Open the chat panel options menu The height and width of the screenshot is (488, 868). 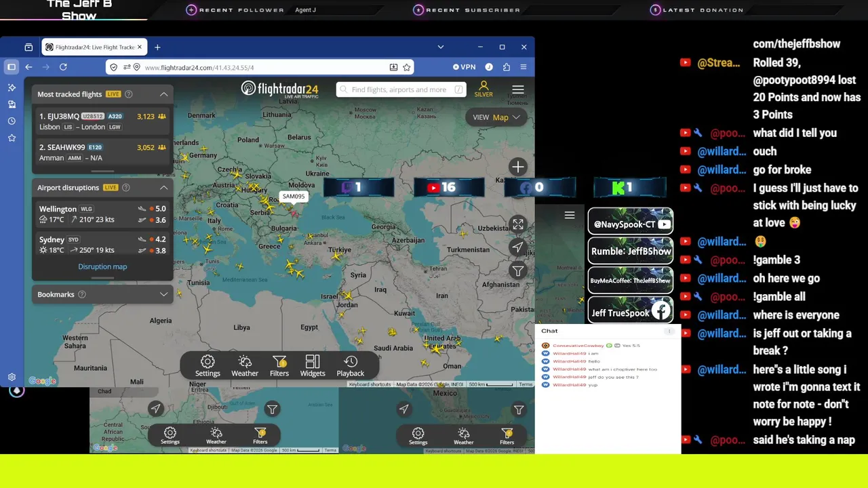669,331
